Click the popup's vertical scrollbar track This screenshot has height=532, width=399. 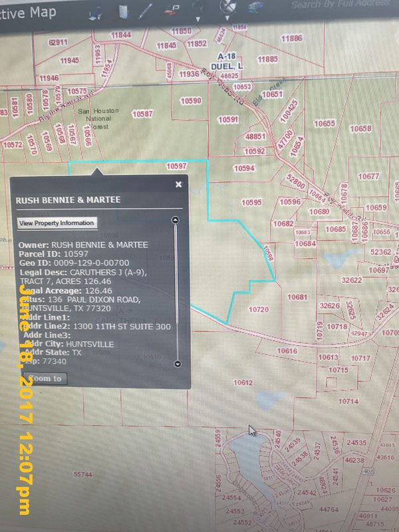point(176,292)
